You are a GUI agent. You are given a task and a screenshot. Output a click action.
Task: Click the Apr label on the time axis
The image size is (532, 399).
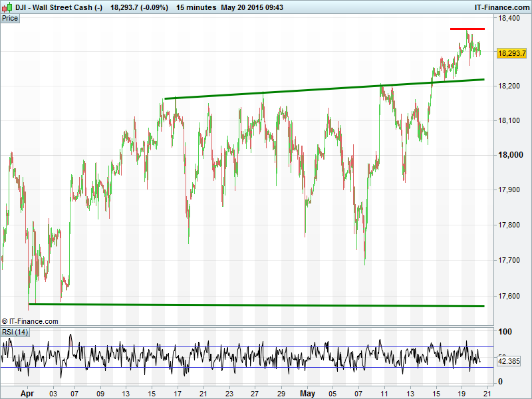[26, 393]
